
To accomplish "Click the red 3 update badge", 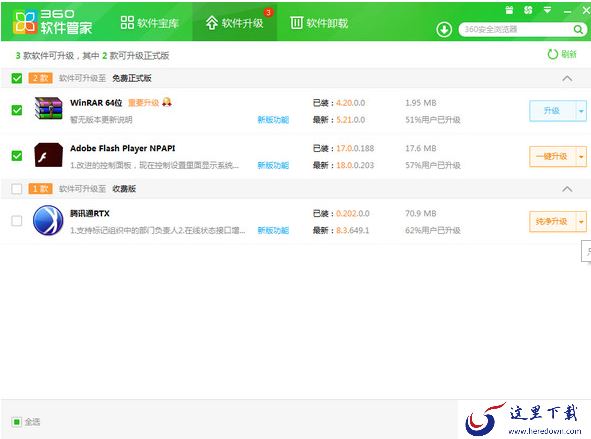I will (x=268, y=12).
